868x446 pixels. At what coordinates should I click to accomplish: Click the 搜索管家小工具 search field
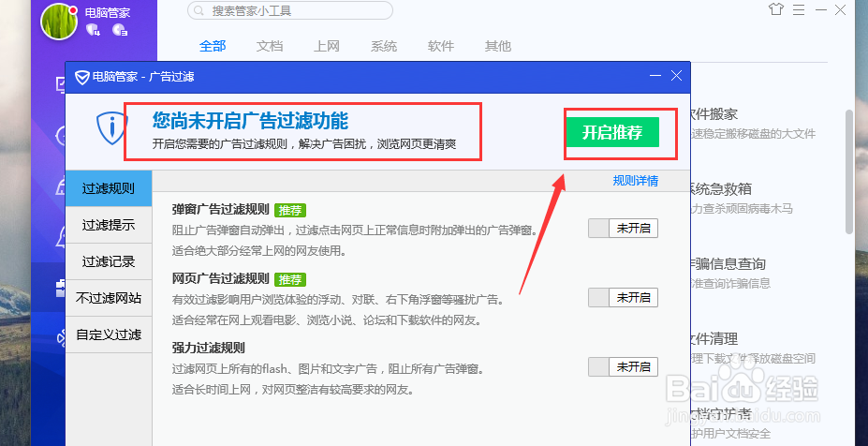(290, 10)
